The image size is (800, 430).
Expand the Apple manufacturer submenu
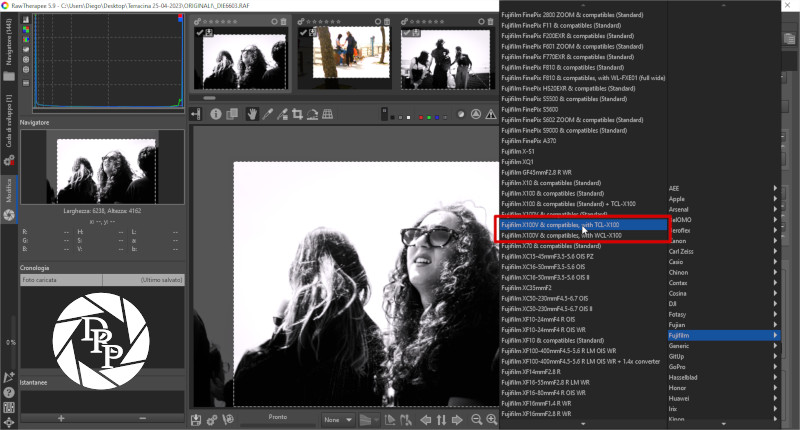click(722, 199)
